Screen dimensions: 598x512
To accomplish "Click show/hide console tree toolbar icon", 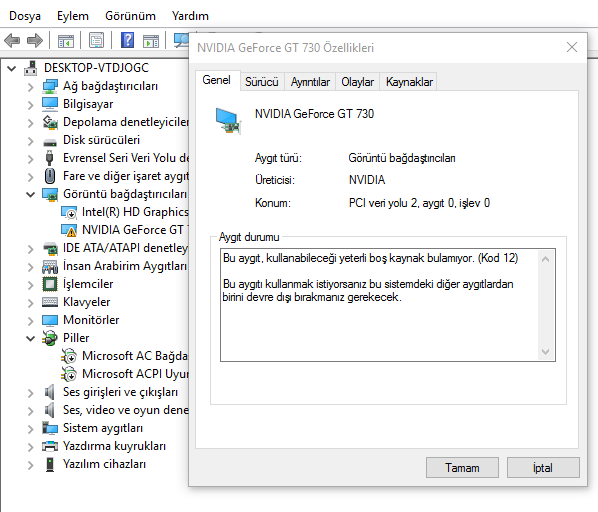I will point(66,40).
